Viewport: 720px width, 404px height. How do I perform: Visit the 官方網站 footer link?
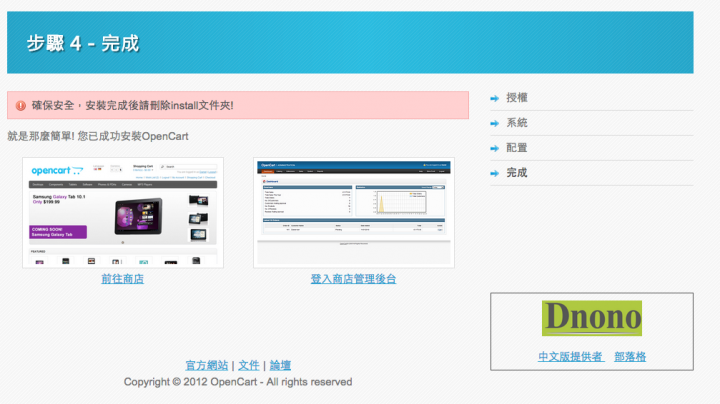[x=207, y=365]
